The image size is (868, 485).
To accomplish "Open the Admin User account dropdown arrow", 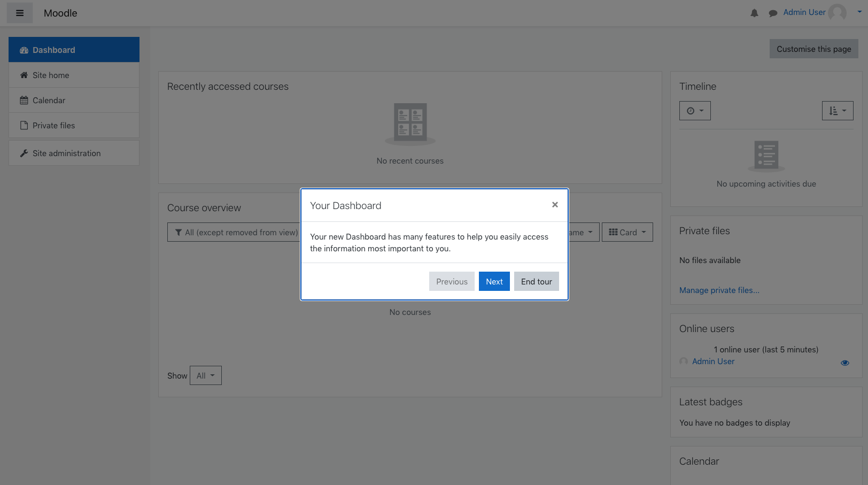I will click(x=861, y=12).
